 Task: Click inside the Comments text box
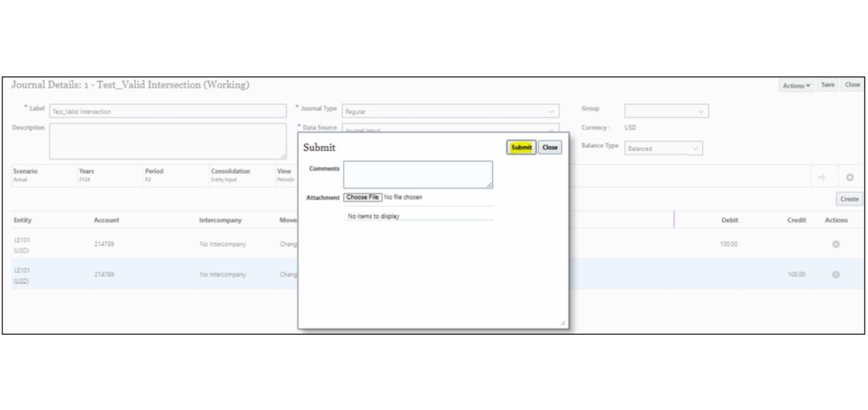pos(418,174)
